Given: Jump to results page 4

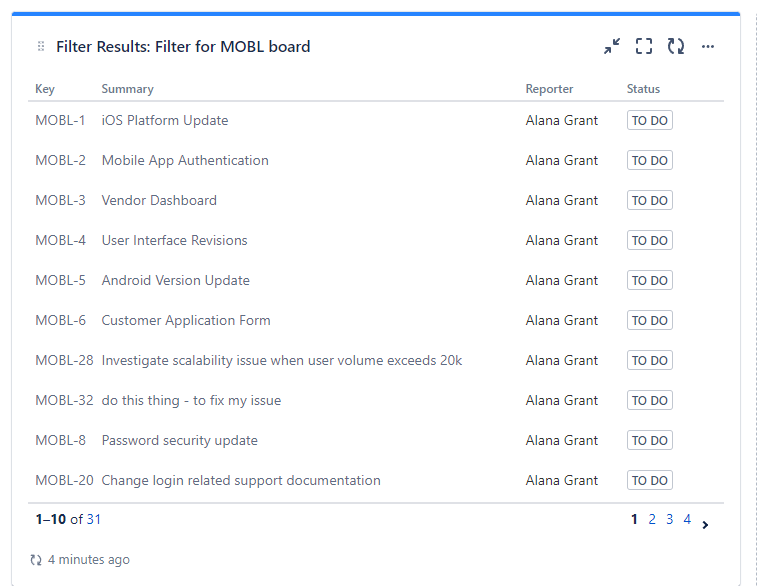Looking at the screenshot, I should 687,519.
